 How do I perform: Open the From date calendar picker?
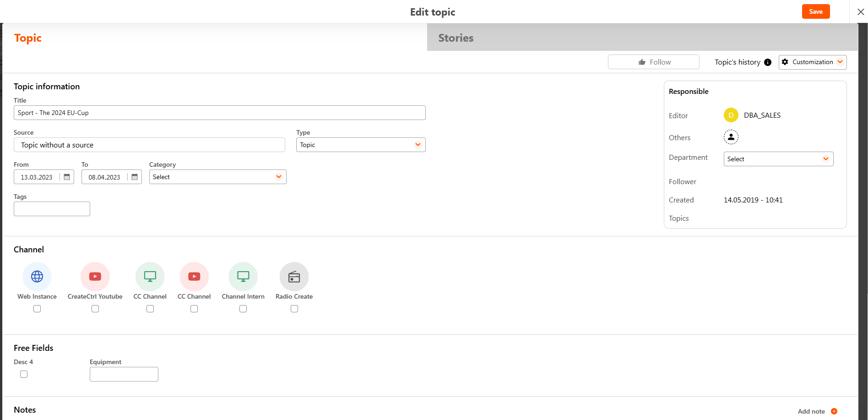click(67, 177)
